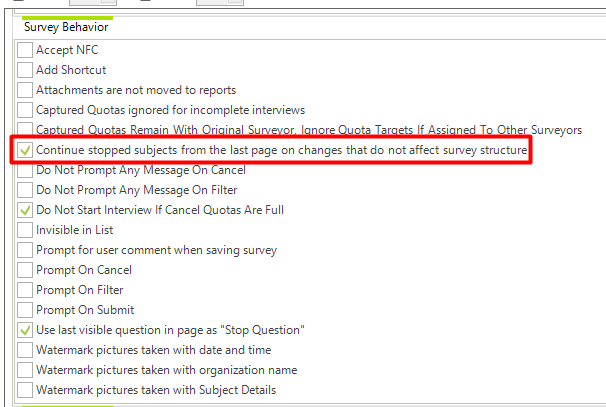Uncheck Use last visible question as Stop Question
606x407 pixels.
click(x=25, y=330)
